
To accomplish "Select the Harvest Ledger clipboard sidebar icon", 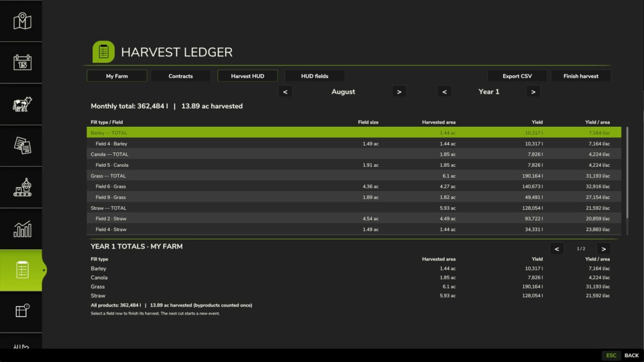I will (21, 270).
